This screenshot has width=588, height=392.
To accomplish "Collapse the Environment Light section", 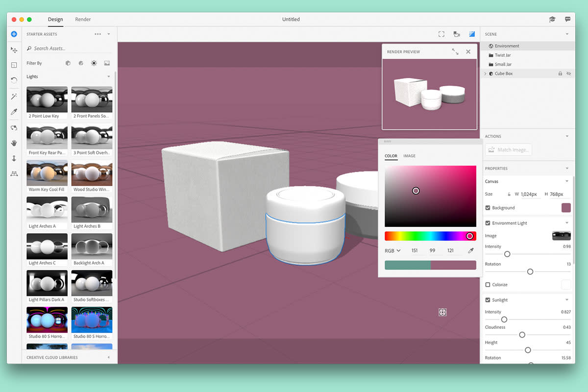I will coord(567,223).
